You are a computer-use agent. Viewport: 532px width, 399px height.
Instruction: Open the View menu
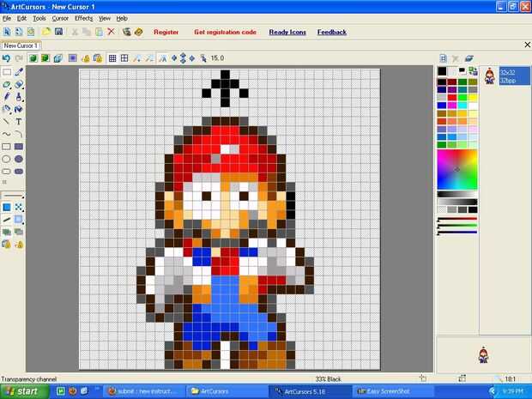point(105,18)
